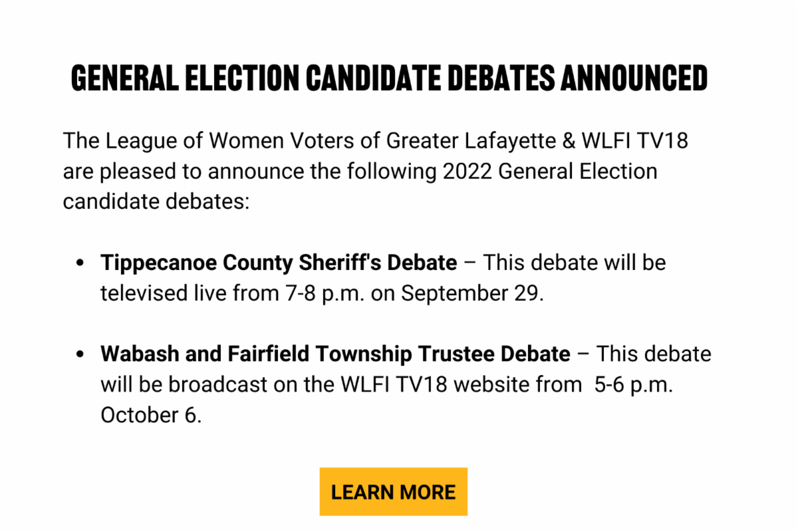Click the words candidate debates ending the intro
This screenshot has height=532, width=798.
[x=156, y=201]
